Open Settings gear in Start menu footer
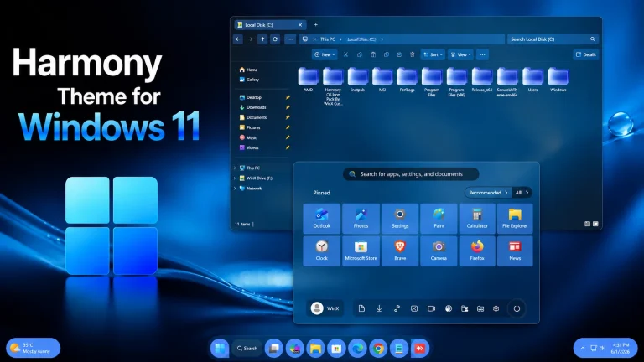 coord(496,308)
